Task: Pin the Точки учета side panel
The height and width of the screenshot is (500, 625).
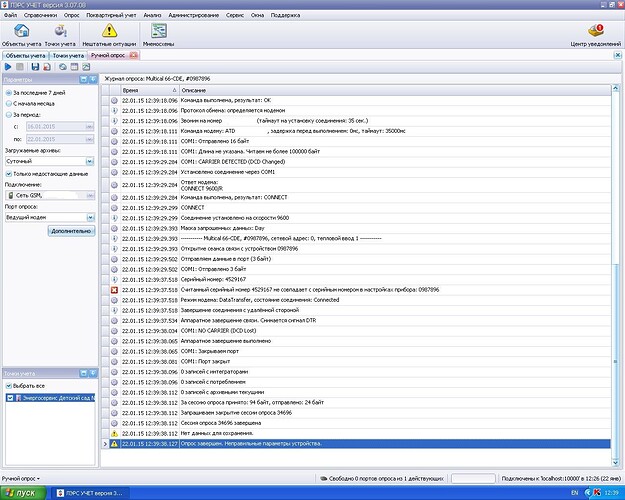Action: tap(93, 373)
